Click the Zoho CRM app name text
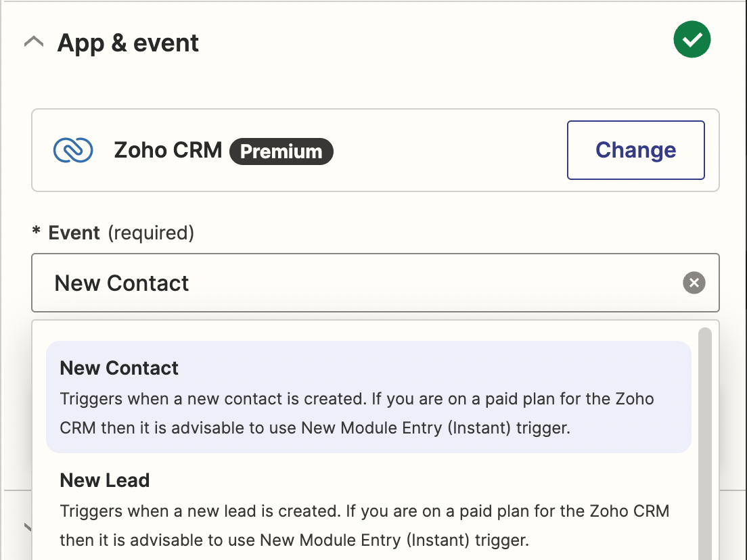Viewport: 747px width, 560px height. (x=168, y=150)
